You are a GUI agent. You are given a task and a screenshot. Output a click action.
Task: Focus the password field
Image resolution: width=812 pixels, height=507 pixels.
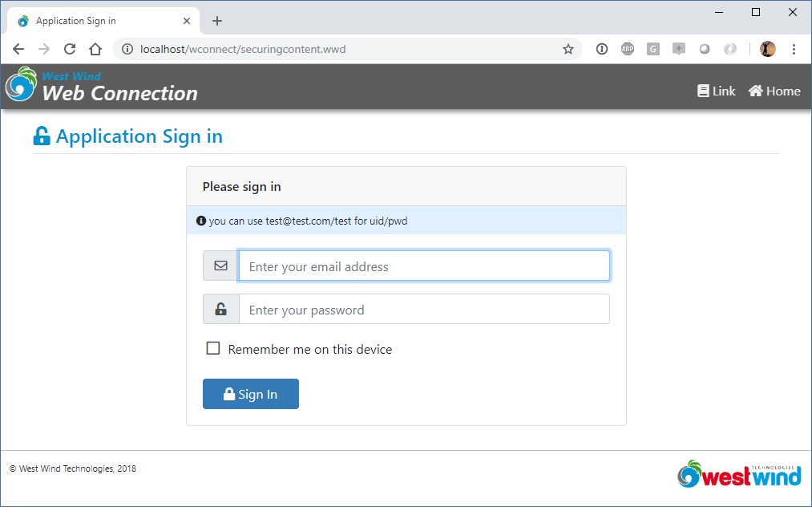424,310
